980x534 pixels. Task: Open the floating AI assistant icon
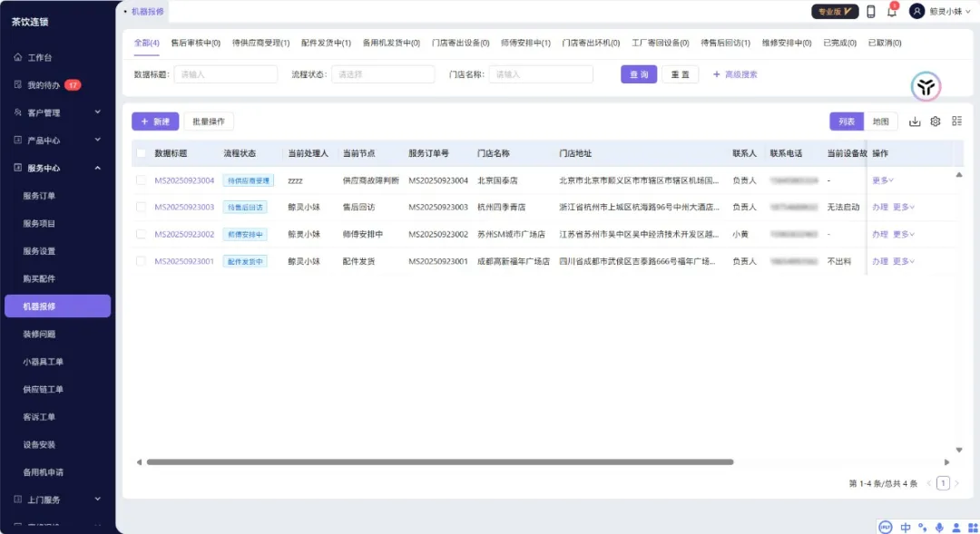pos(926,87)
